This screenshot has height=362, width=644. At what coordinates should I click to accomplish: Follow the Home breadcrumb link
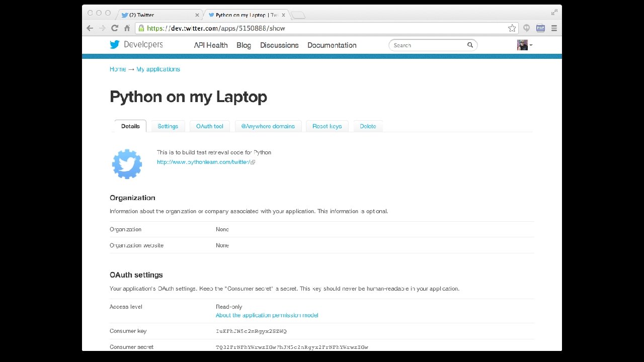[x=118, y=69]
